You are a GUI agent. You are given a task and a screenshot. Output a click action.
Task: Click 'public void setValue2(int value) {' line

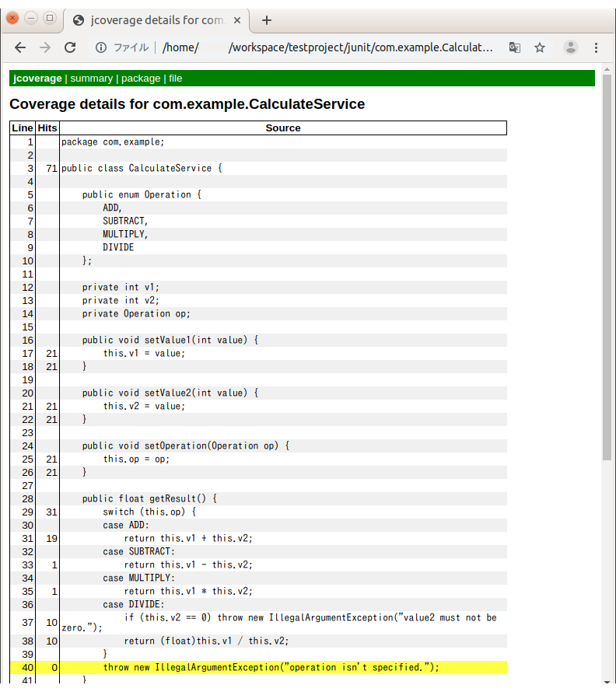pyautogui.click(x=170, y=393)
